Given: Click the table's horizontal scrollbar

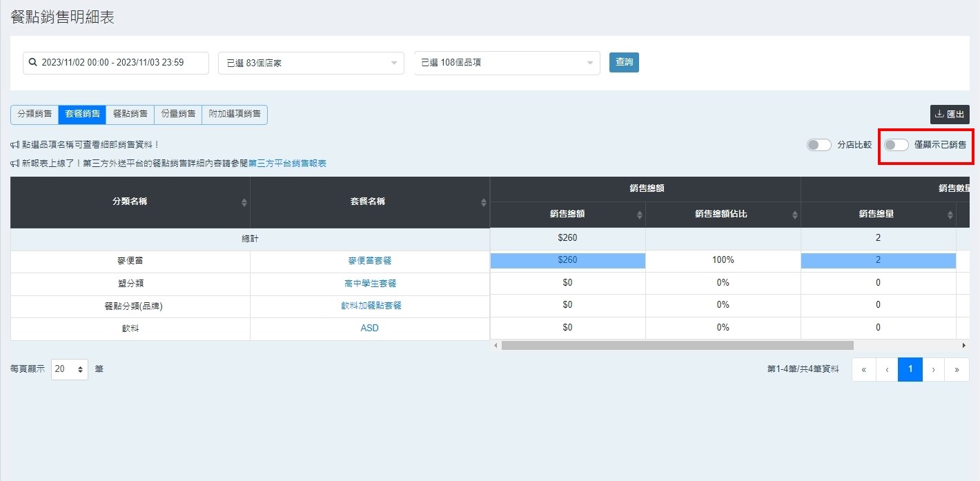Looking at the screenshot, I should [676, 345].
